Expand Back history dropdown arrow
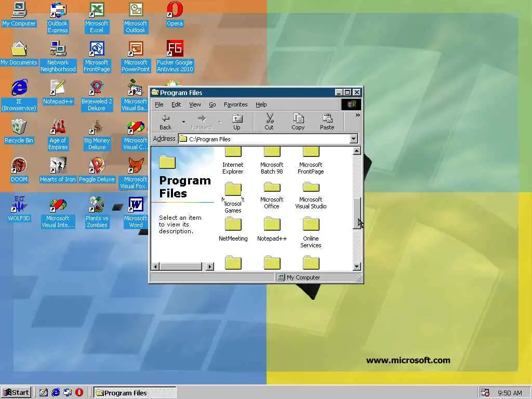The width and height of the screenshot is (532, 399). point(183,122)
